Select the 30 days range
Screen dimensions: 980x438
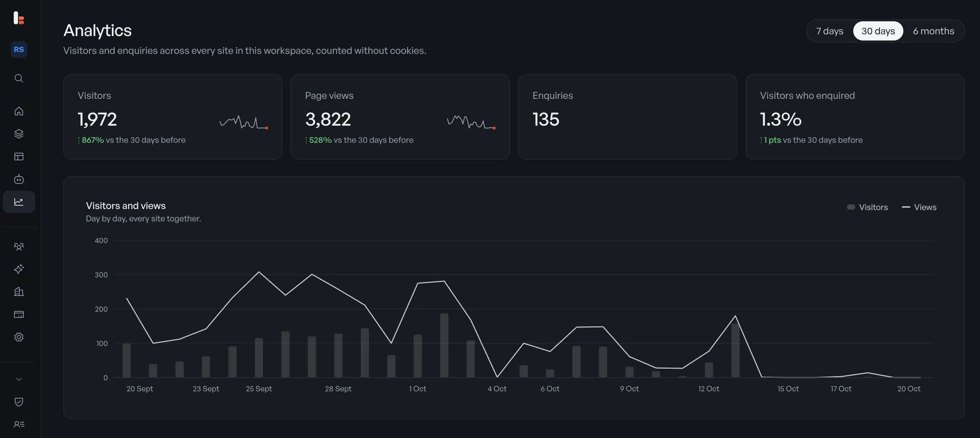tap(878, 31)
